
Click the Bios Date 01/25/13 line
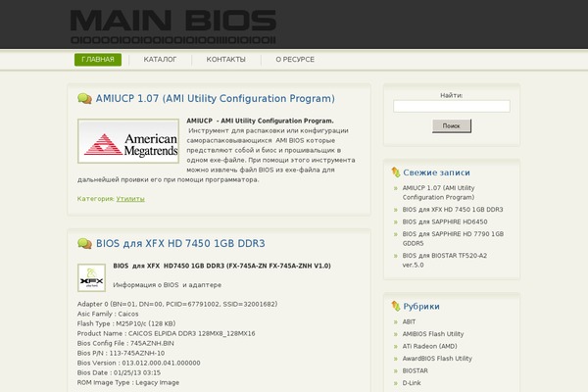[x=119, y=372]
